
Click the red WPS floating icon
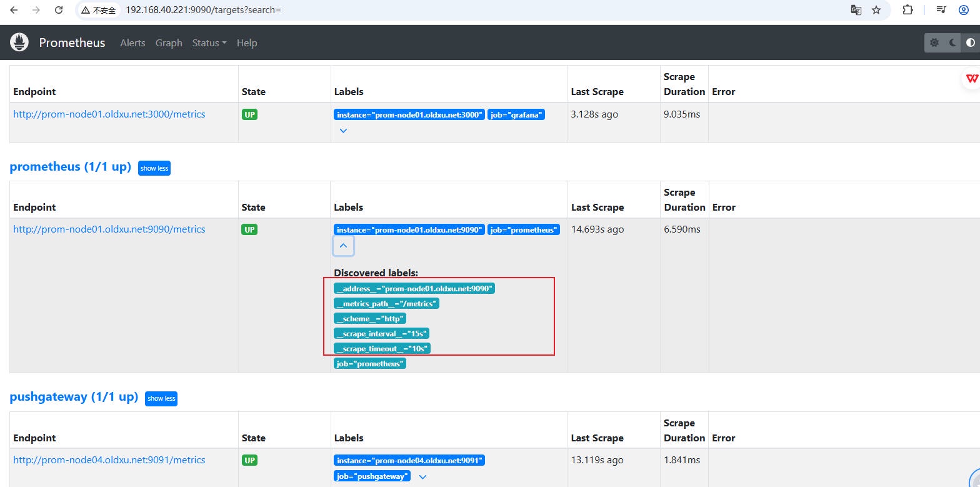972,78
